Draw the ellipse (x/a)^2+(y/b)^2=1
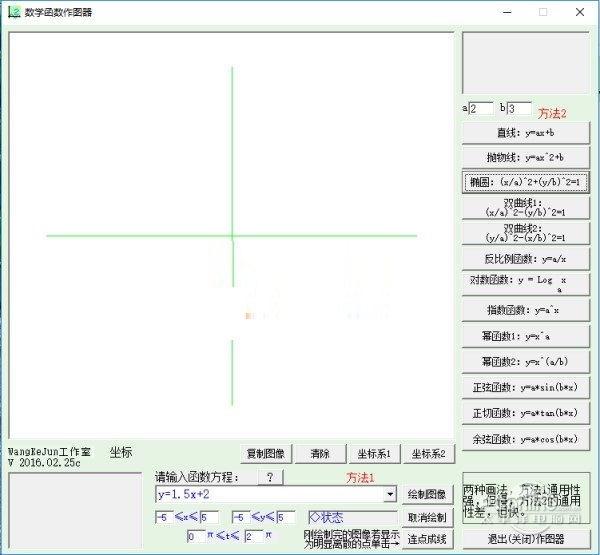This screenshot has width=600, height=555. click(525, 182)
